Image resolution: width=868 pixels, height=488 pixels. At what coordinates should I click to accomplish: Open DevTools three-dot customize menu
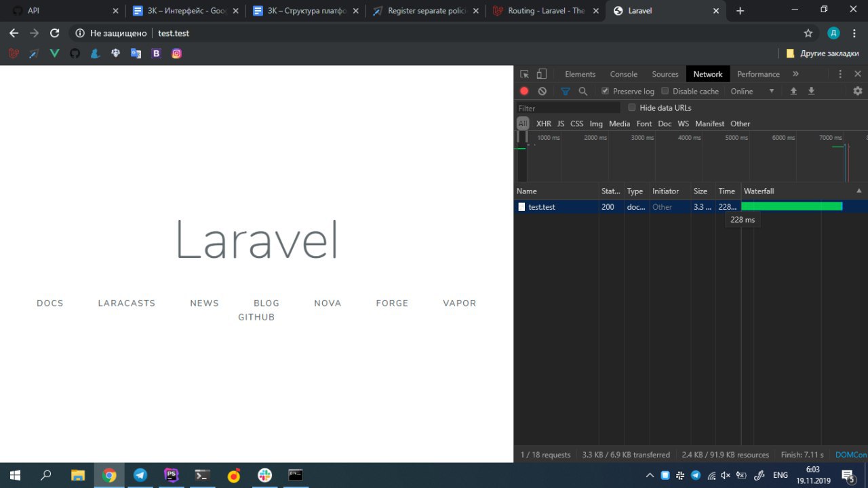(840, 74)
